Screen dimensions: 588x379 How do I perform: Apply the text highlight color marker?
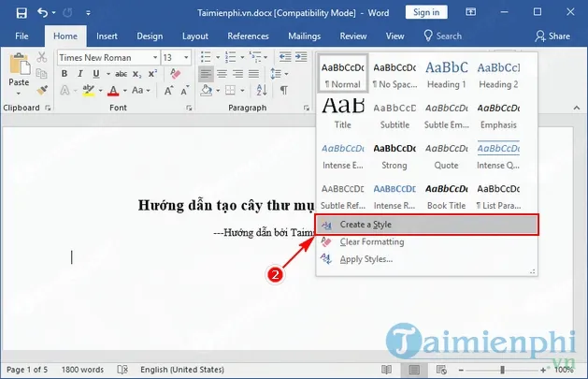click(x=89, y=92)
